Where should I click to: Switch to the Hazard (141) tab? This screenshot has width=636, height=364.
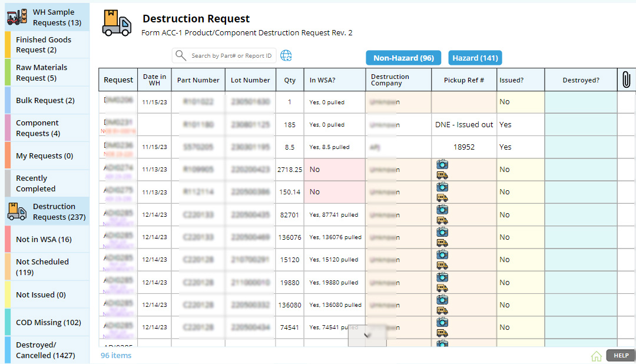[475, 58]
